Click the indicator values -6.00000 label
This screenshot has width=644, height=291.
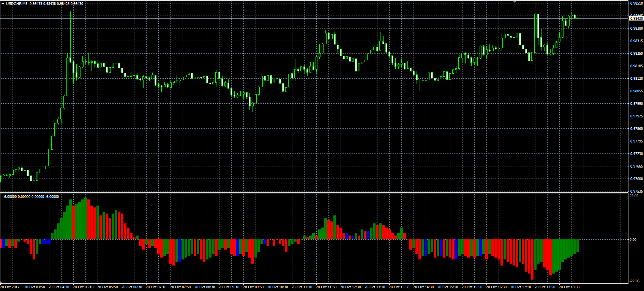coord(31,197)
